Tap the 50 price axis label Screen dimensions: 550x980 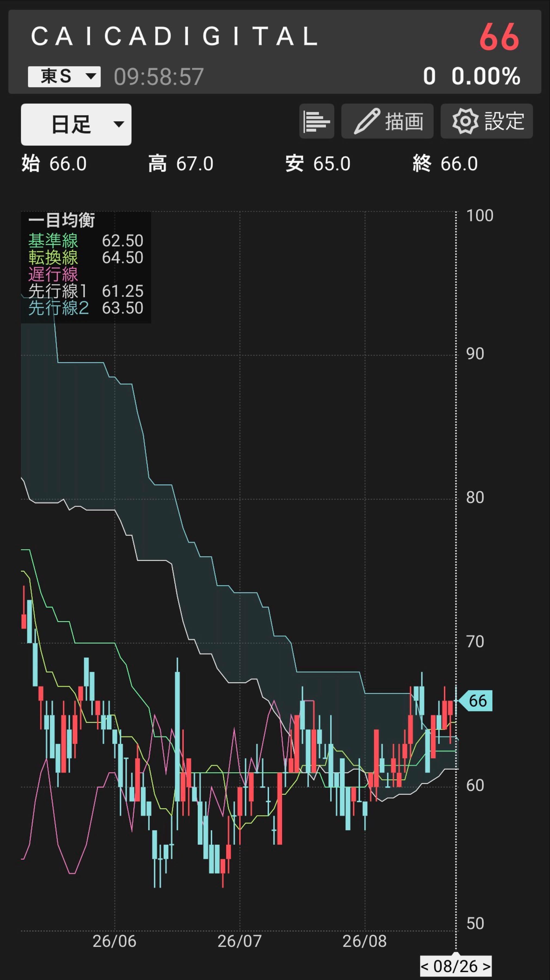point(475,923)
